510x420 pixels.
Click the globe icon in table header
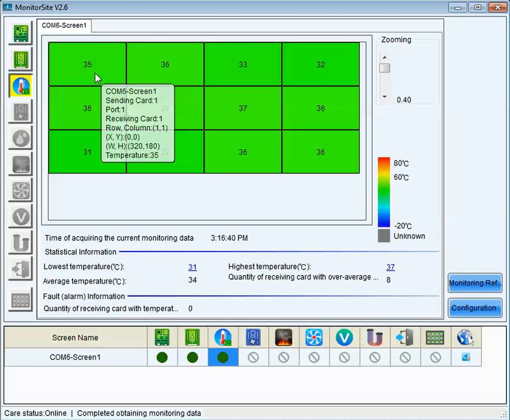pyautogui.click(x=466, y=337)
